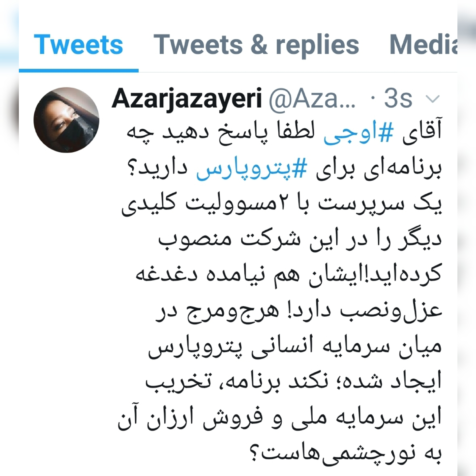Switch to the Tweets tab
The height and width of the screenshot is (476, 476).
(78, 45)
